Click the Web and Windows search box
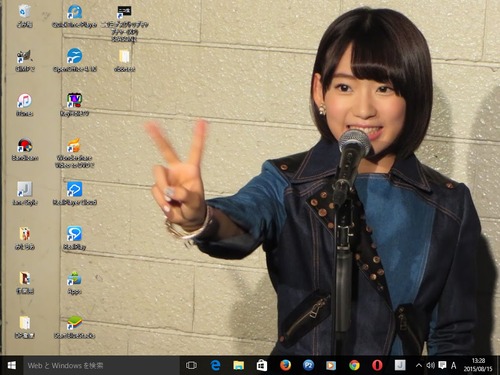 101,365
